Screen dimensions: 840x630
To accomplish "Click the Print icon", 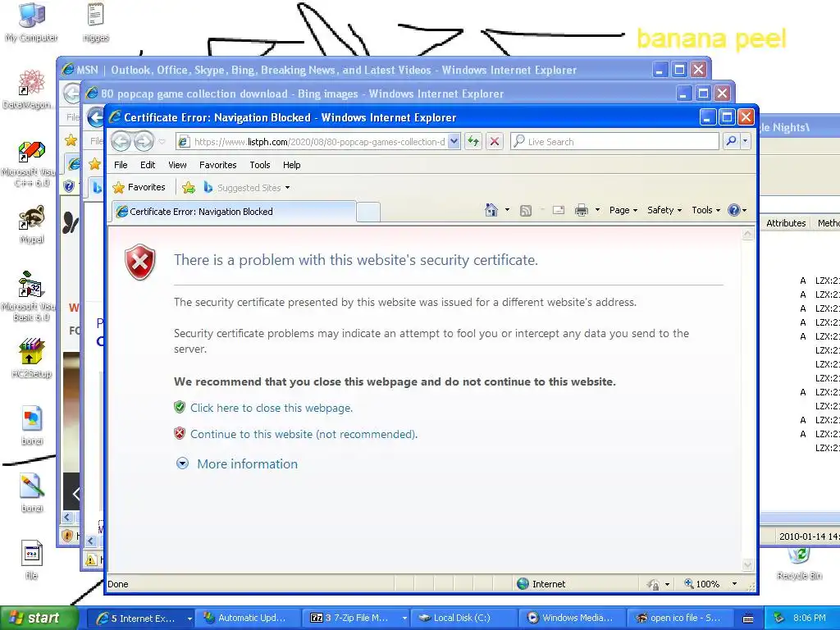I will click(x=582, y=210).
